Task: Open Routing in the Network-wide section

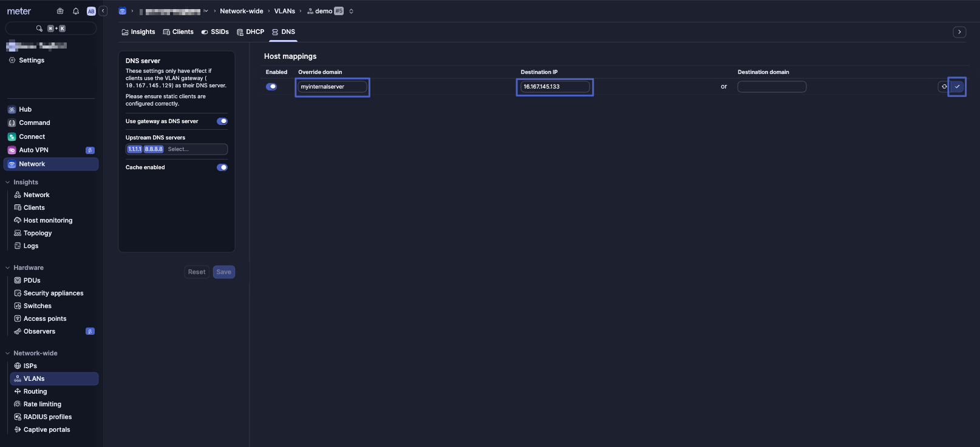Action: 35,392
